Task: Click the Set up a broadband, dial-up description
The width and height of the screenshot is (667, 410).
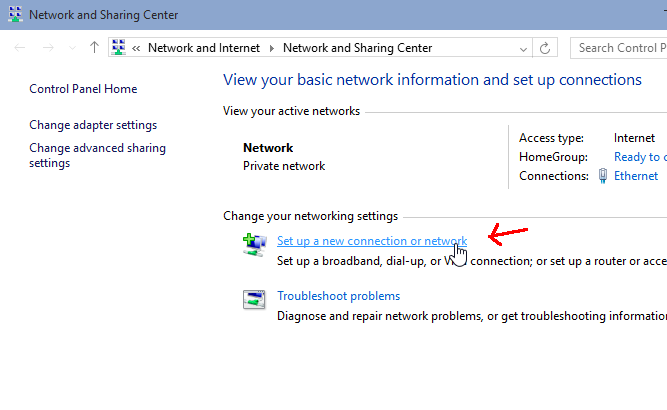Action: (472, 261)
